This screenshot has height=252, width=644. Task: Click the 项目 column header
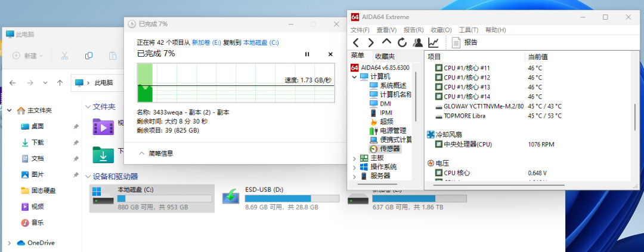click(475, 57)
